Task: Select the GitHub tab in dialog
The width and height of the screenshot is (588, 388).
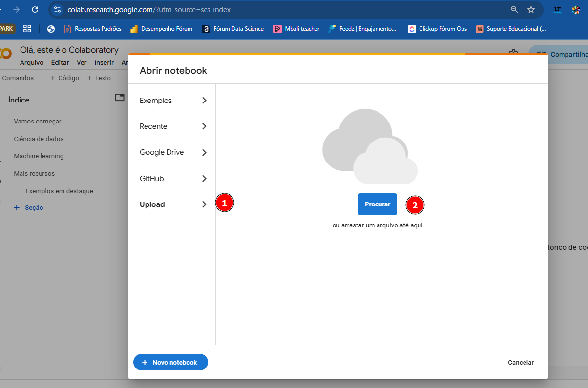Action: click(172, 179)
